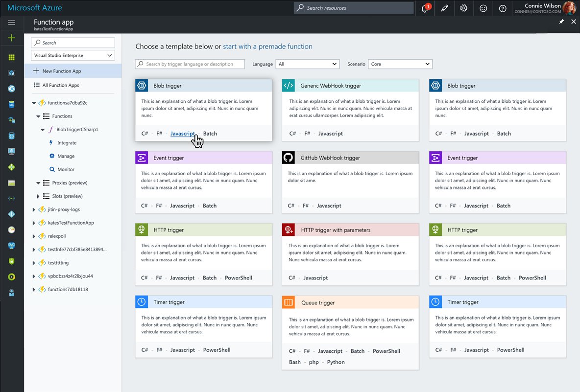Open SQL databases icon in sidebar

coord(11,104)
